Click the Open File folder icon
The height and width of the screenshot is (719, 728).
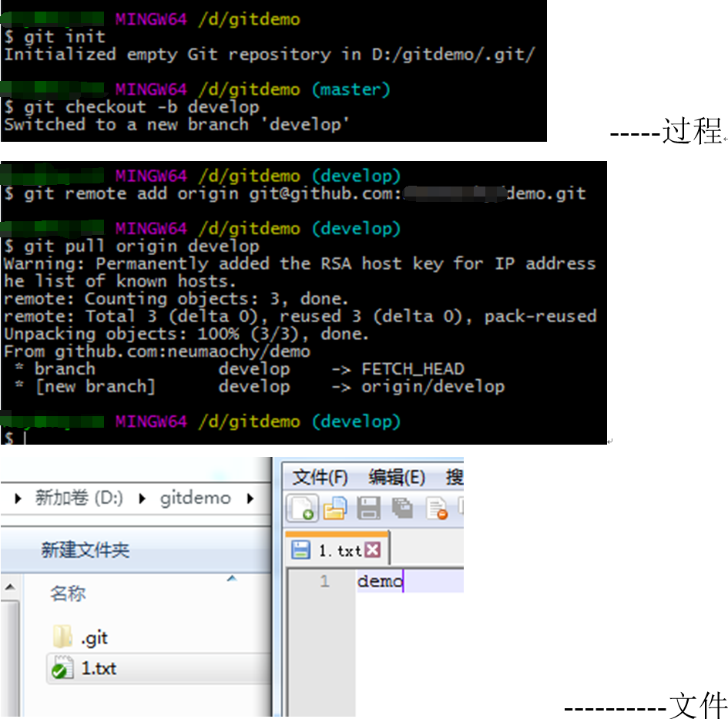click(334, 506)
